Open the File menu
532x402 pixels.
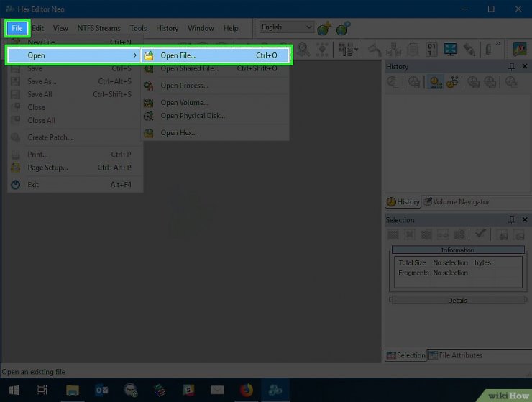point(17,28)
